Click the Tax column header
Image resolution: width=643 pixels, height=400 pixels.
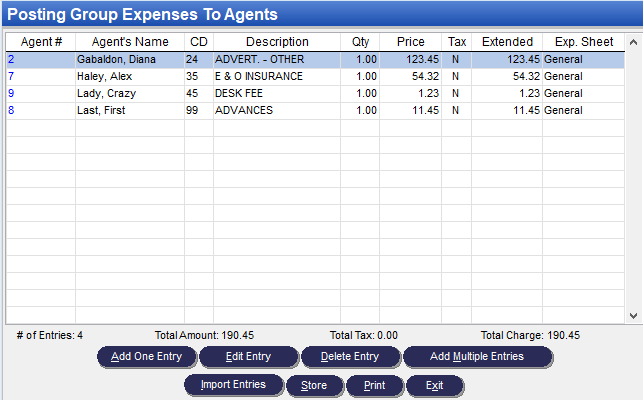457,42
